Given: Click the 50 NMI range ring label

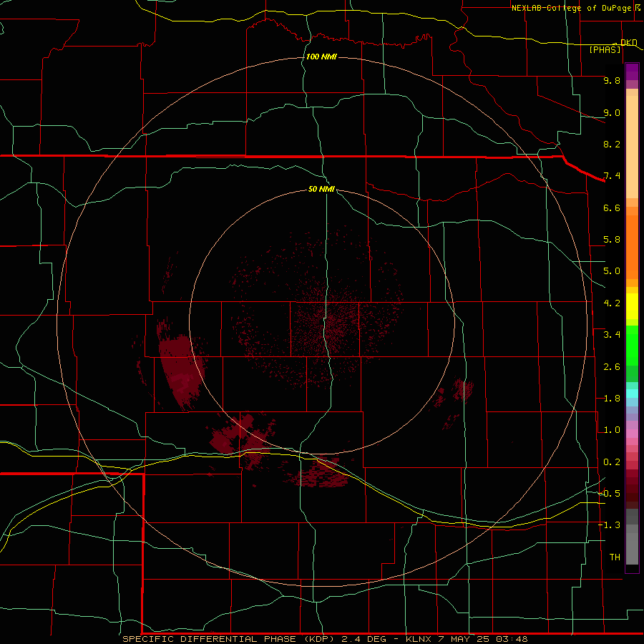Looking at the screenshot, I should coord(321,189).
